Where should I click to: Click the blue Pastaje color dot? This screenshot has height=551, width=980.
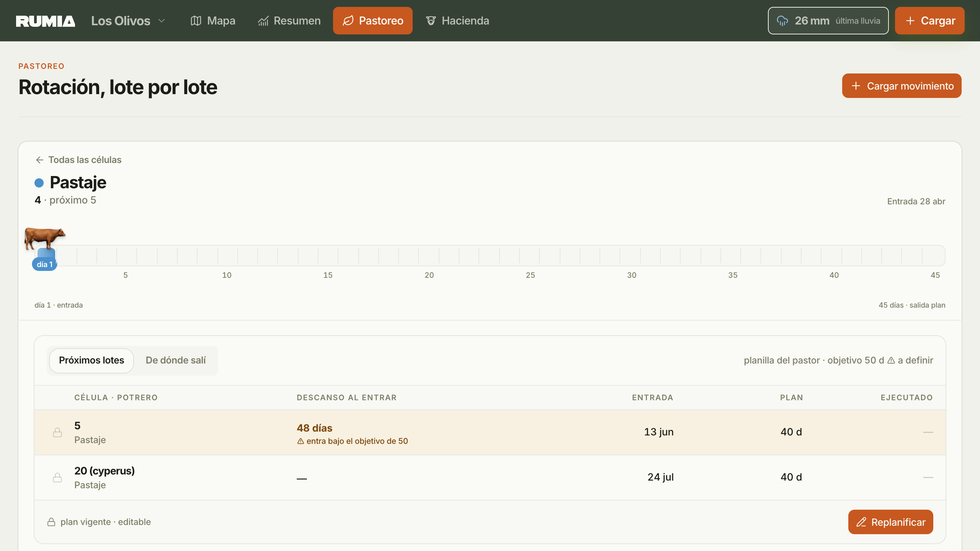pos(39,183)
